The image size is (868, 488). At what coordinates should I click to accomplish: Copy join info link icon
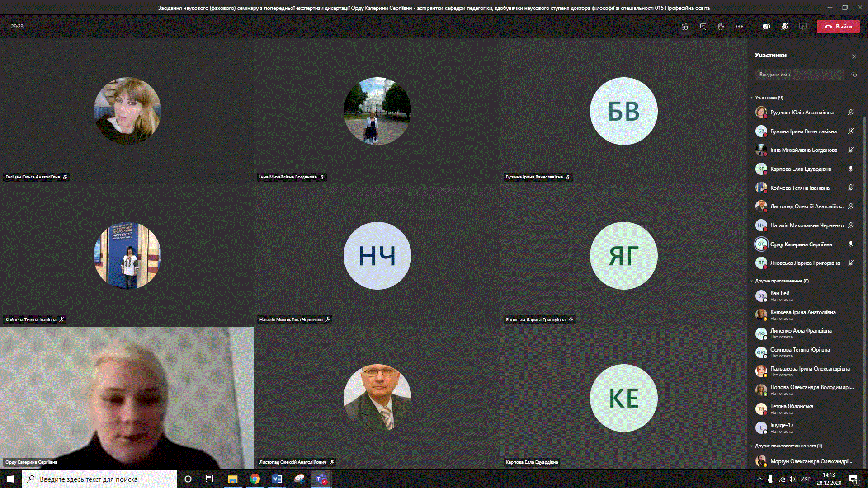tap(854, 75)
